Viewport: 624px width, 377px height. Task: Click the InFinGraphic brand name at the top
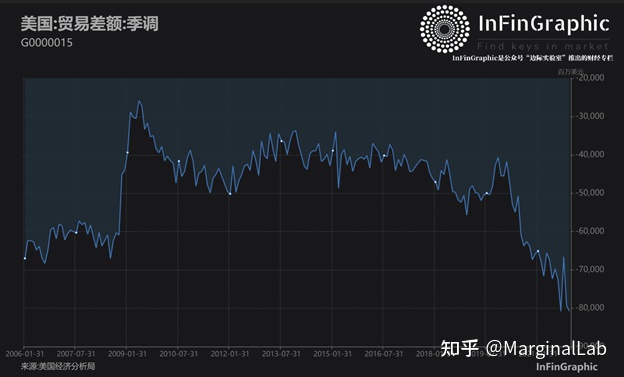[544, 23]
